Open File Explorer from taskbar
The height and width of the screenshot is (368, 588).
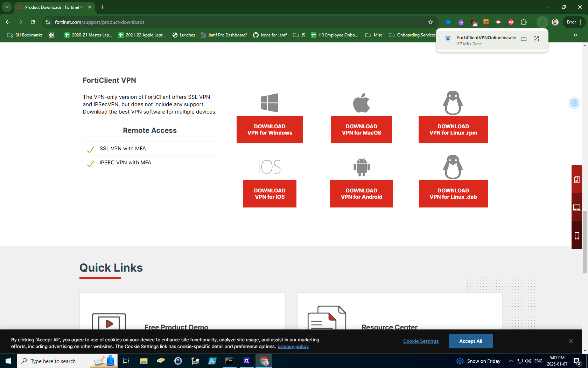click(143, 361)
